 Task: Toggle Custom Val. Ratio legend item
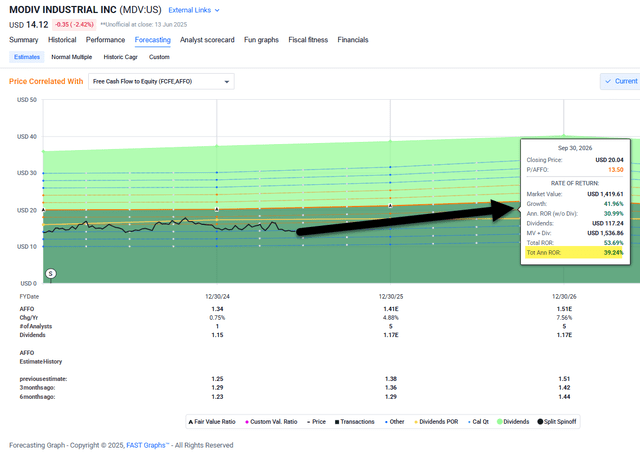pos(271,422)
